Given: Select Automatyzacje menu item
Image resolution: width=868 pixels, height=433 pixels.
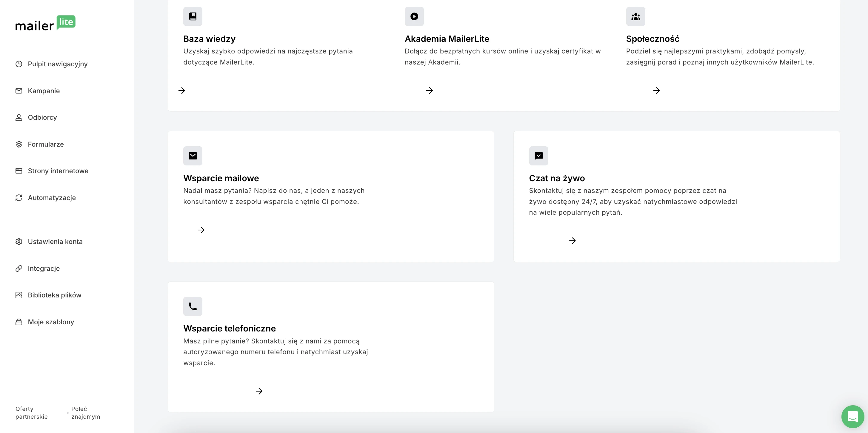Looking at the screenshot, I should point(52,198).
